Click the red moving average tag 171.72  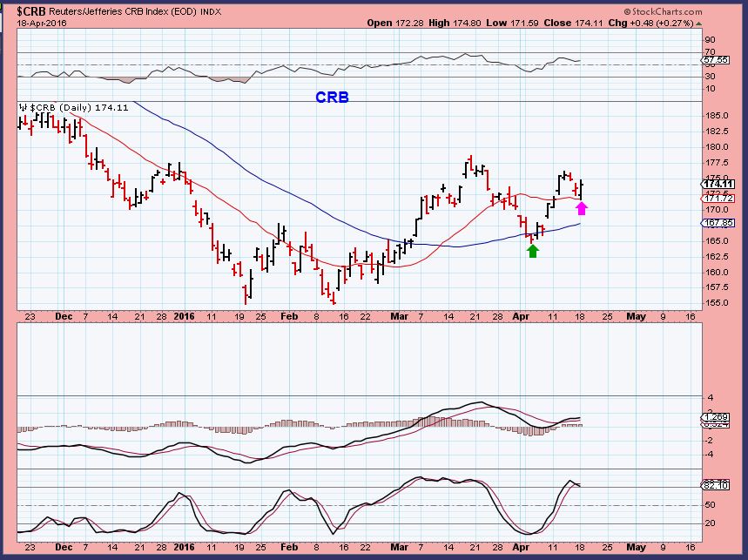tap(719, 198)
